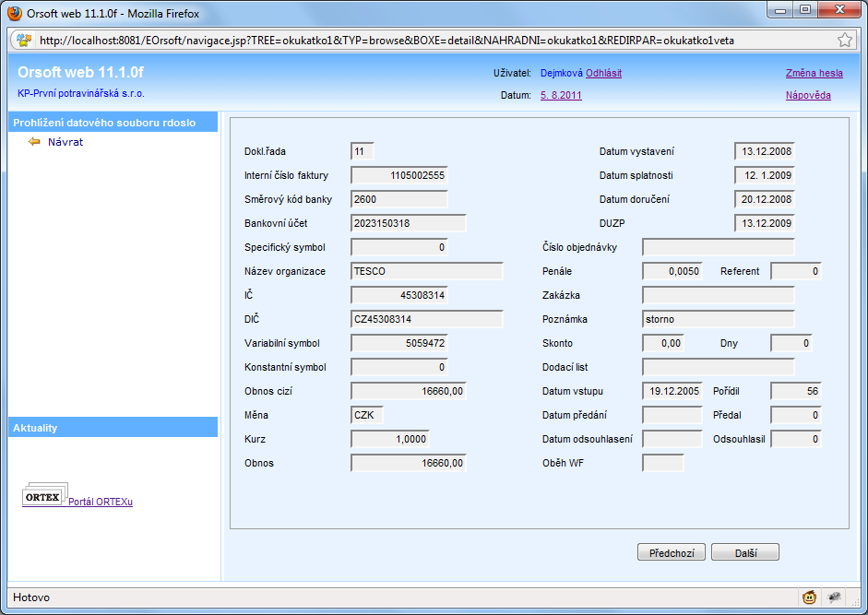This screenshot has width=868, height=615.
Task: Click the yellow arrow icon next to Návrat
Action: [34, 142]
